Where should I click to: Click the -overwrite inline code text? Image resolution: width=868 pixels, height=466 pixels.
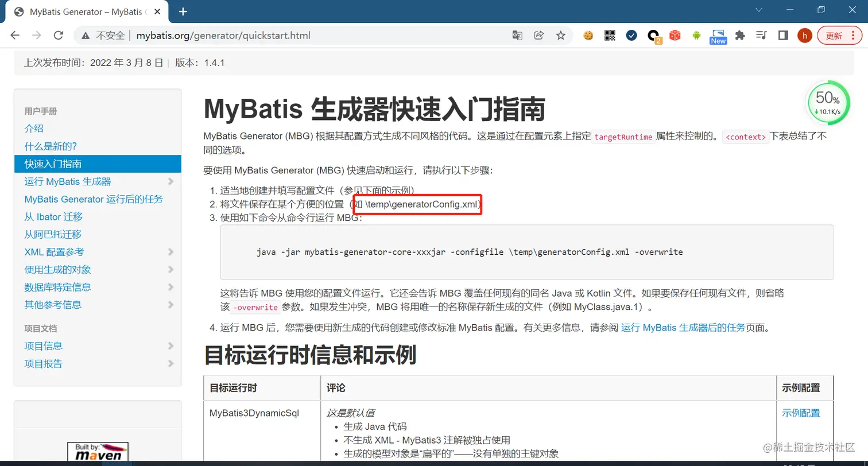pyautogui.click(x=255, y=307)
